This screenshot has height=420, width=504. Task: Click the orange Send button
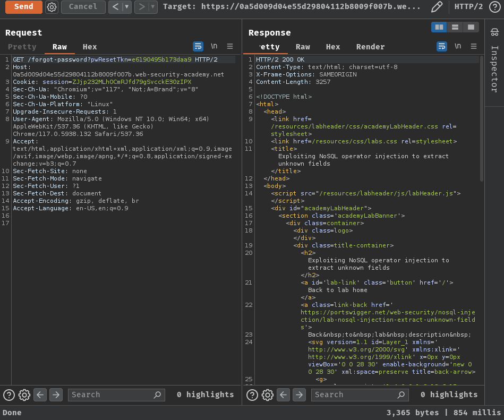(23, 7)
